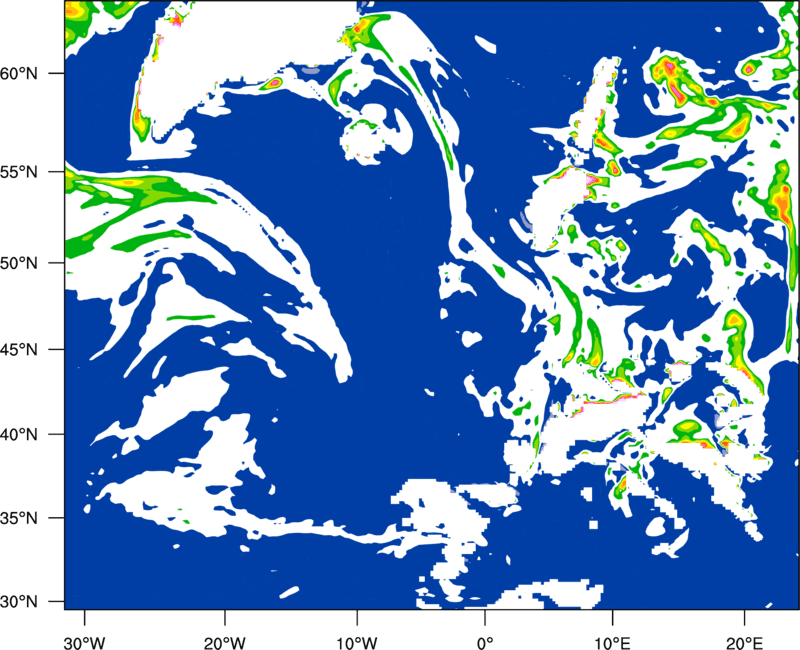This screenshot has height=650, width=800.
Task: Click the 10°E longitude label
Action: click(612, 643)
